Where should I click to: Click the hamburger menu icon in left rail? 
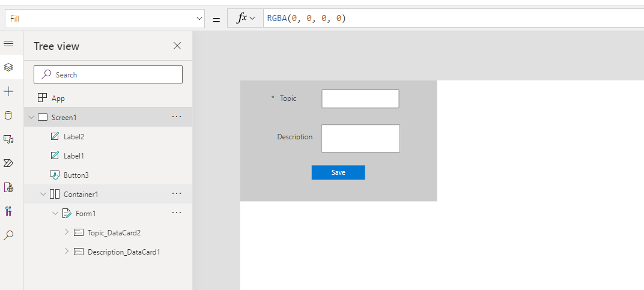point(8,44)
